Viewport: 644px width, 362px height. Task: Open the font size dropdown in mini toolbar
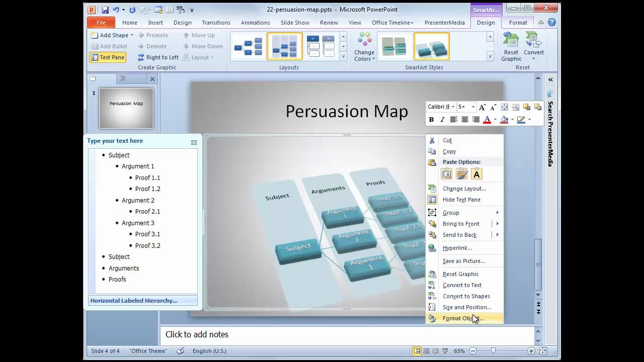point(473,107)
